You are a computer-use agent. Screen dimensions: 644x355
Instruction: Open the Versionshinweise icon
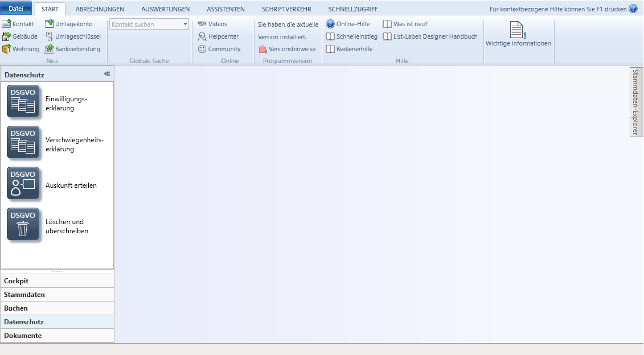[262, 49]
